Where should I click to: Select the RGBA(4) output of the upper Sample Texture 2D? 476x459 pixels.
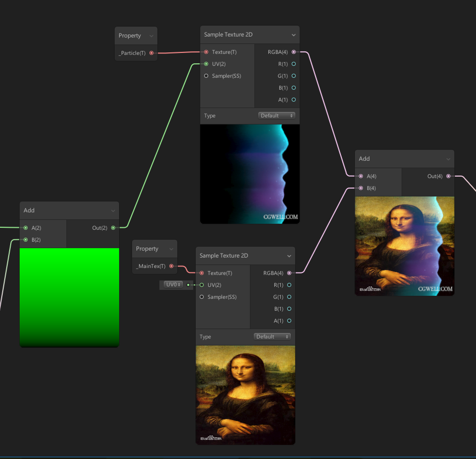pyautogui.click(x=294, y=52)
